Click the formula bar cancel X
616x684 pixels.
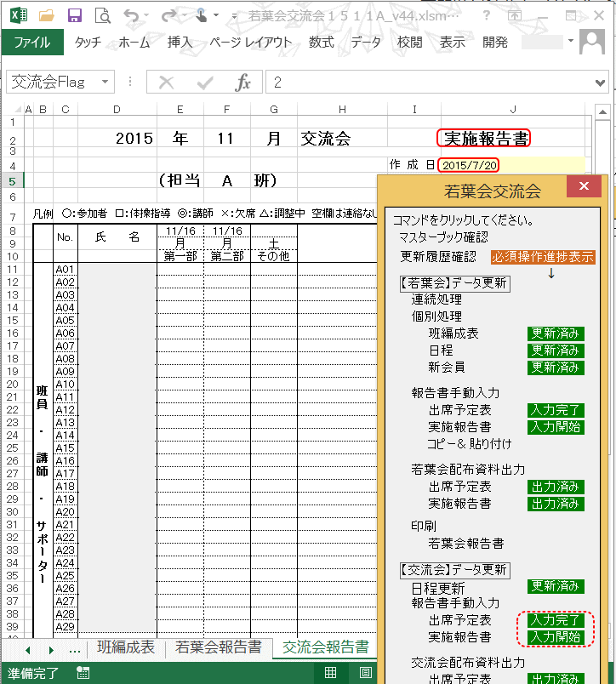coord(166,82)
